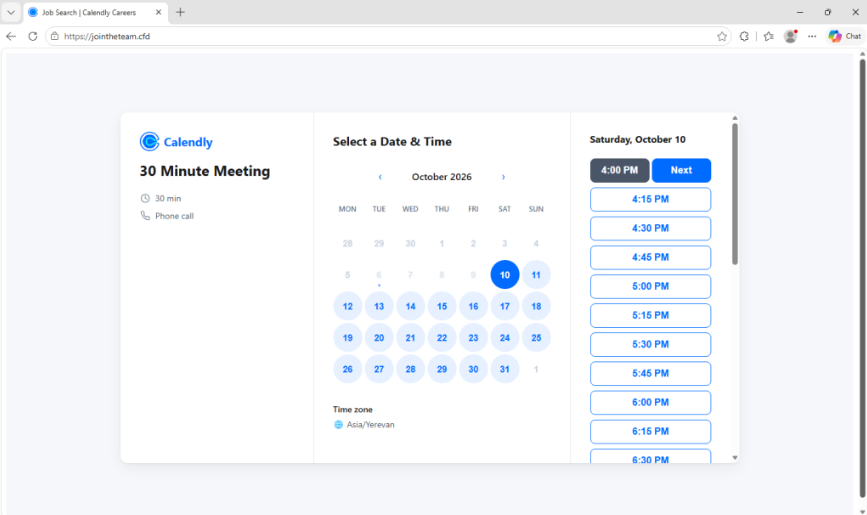Click the Saturday, October 10 heading
The height and width of the screenshot is (515, 867).
638,139
